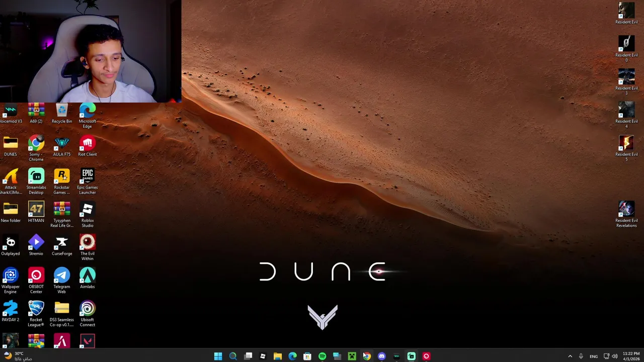Launch Stremio from the desktop

[x=36, y=246]
